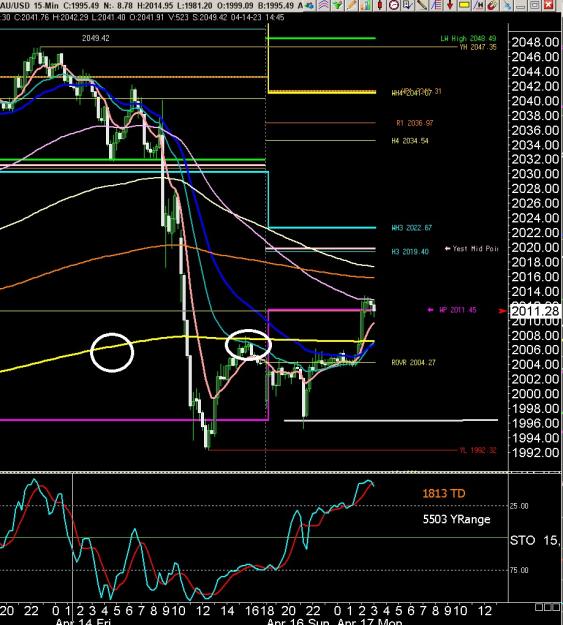Toggle the red magnet snap icon
563x625 pixels.
click(492, 5)
